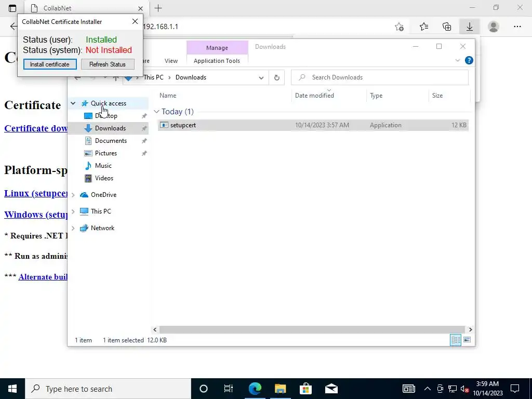Image resolution: width=532 pixels, height=399 pixels.
Task: Click Downloads in the address breadcrumb
Action: [191, 77]
